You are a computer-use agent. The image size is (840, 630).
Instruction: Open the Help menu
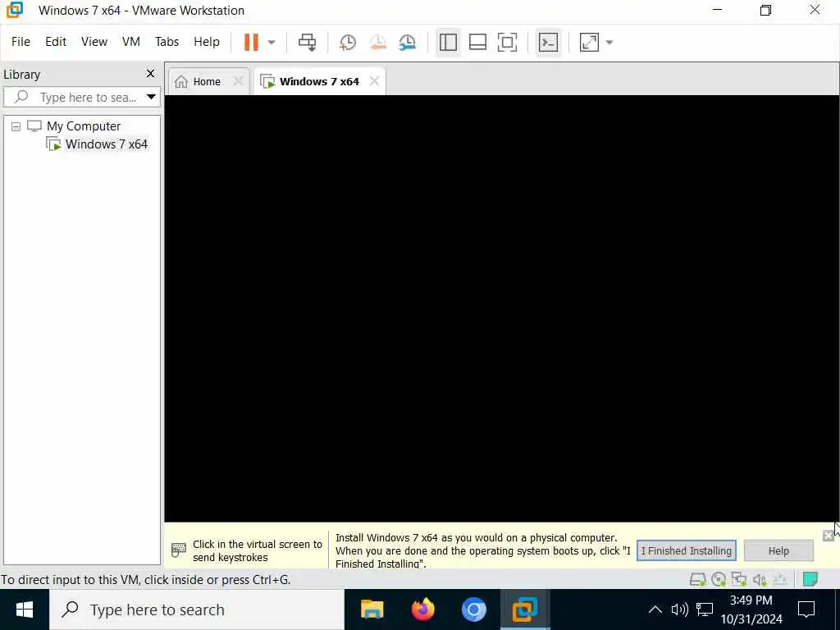[207, 42]
